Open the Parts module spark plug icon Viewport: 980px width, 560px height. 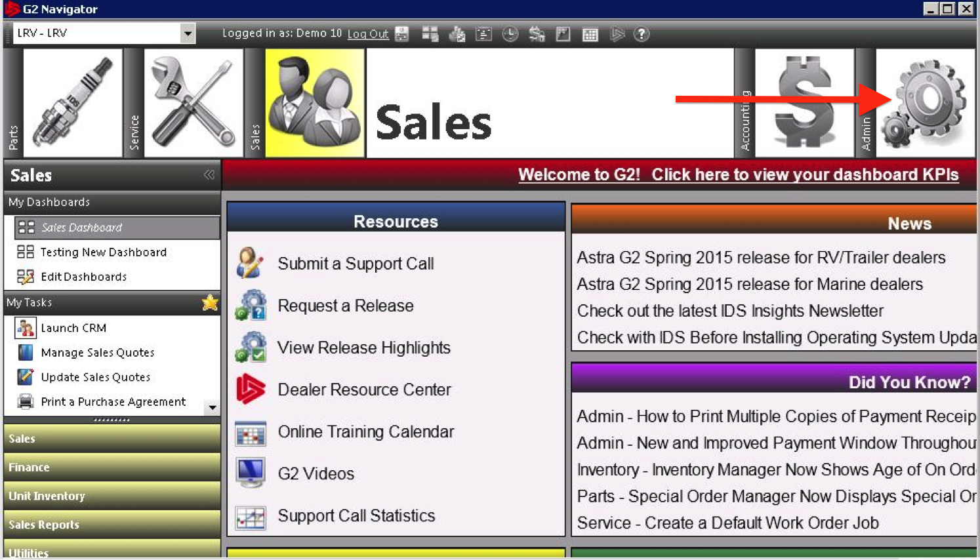pyautogui.click(x=73, y=103)
